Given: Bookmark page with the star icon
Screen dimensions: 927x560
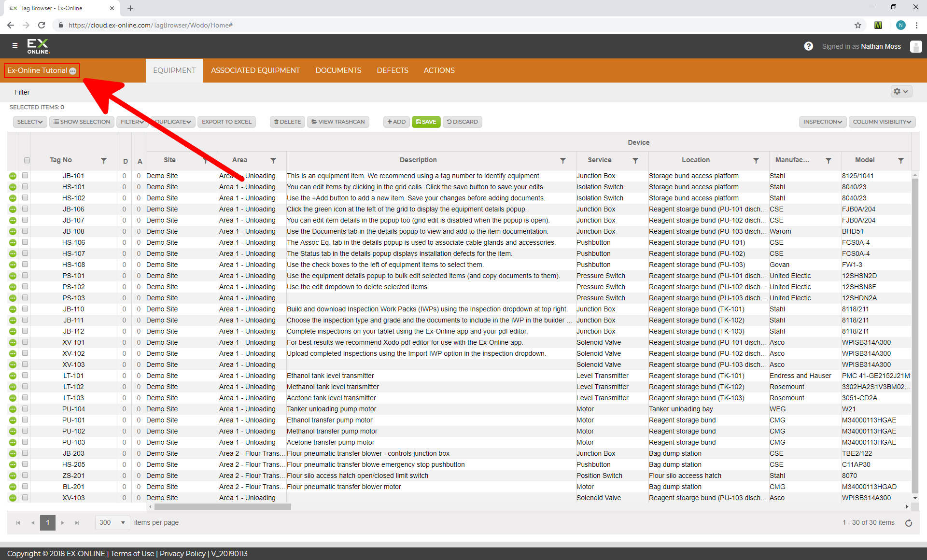Looking at the screenshot, I should pyautogui.click(x=858, y=25).
